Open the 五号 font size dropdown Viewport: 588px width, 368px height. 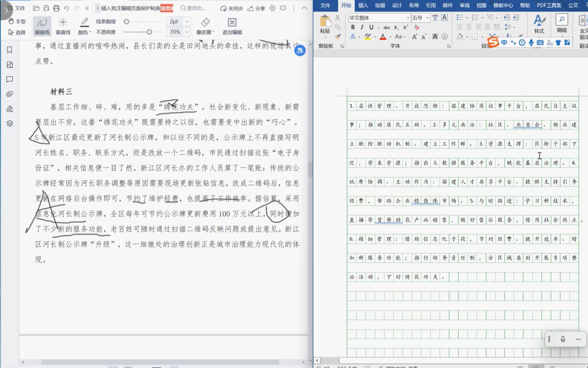(428, 18)
